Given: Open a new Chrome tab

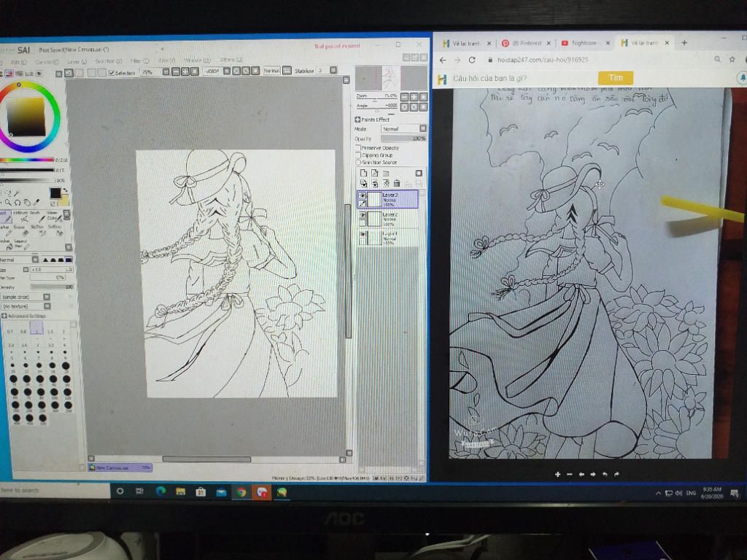Looking at the screenshot, I should pyautogui.click(x=684, y=43).
